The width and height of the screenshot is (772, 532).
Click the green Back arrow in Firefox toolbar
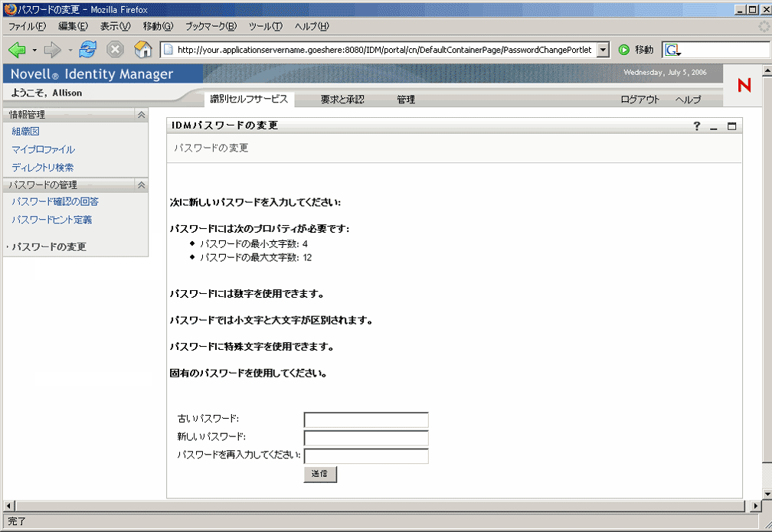coord(17,49)
